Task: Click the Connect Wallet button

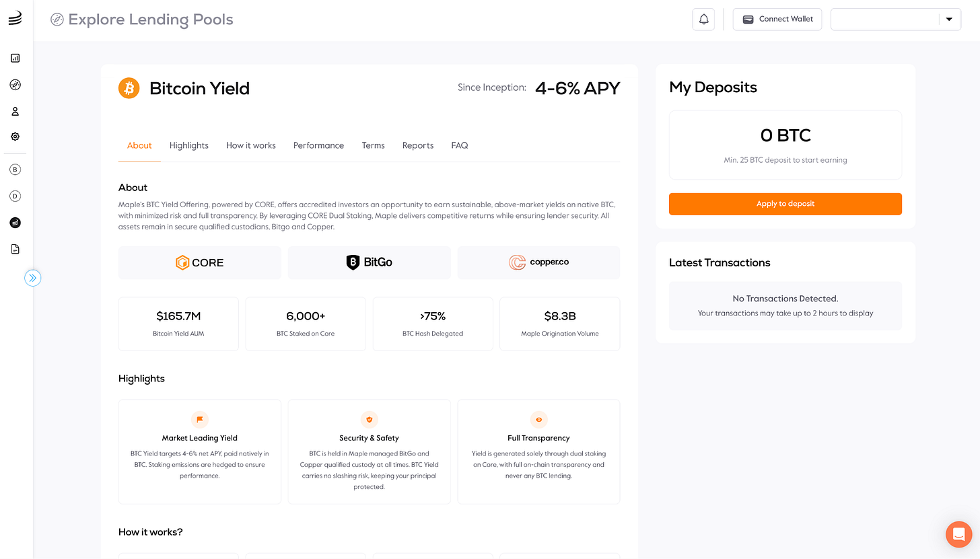Action: click(x=777, y=19)
